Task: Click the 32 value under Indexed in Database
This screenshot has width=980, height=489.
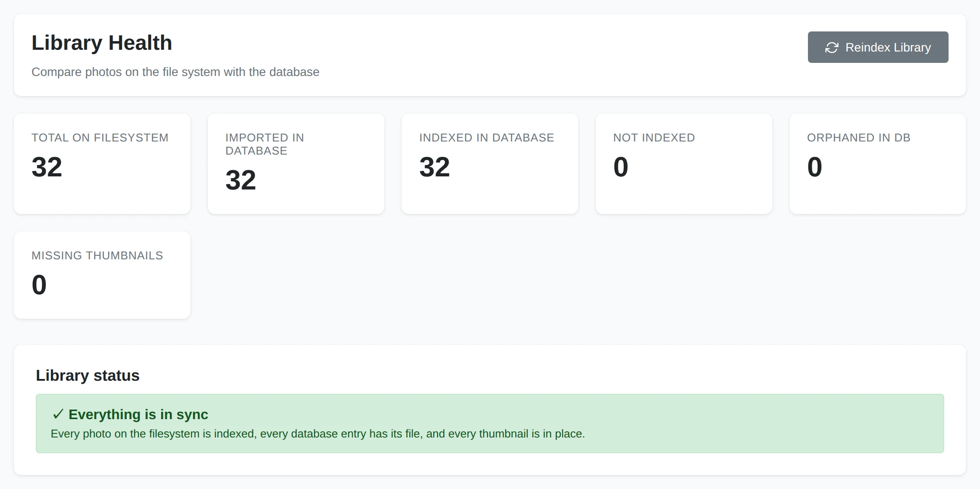Action: click(435, 167)
